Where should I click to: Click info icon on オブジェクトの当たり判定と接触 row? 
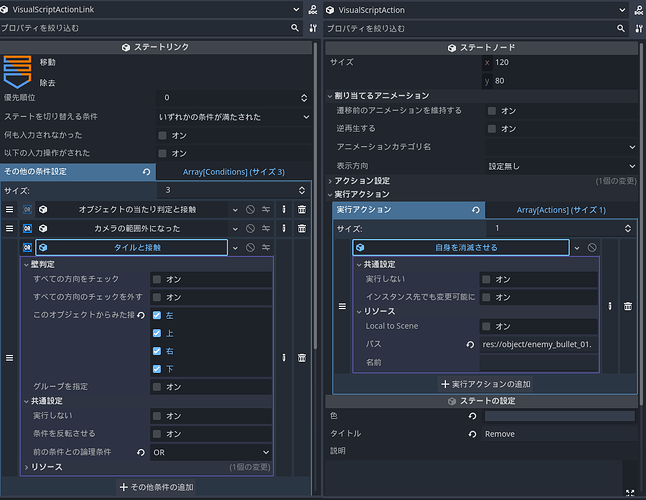click(x=283, y=209)
